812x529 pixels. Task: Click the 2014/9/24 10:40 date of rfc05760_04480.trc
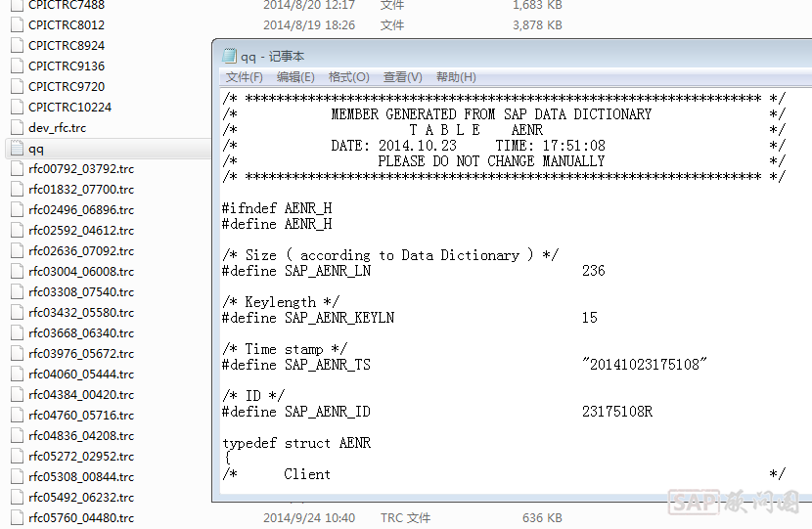(x=309, y=517)
